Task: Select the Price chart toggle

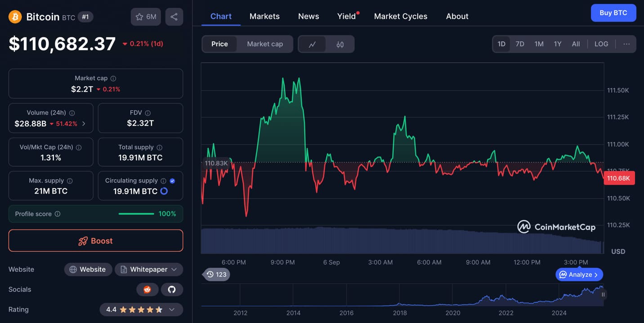Action: 219,44
